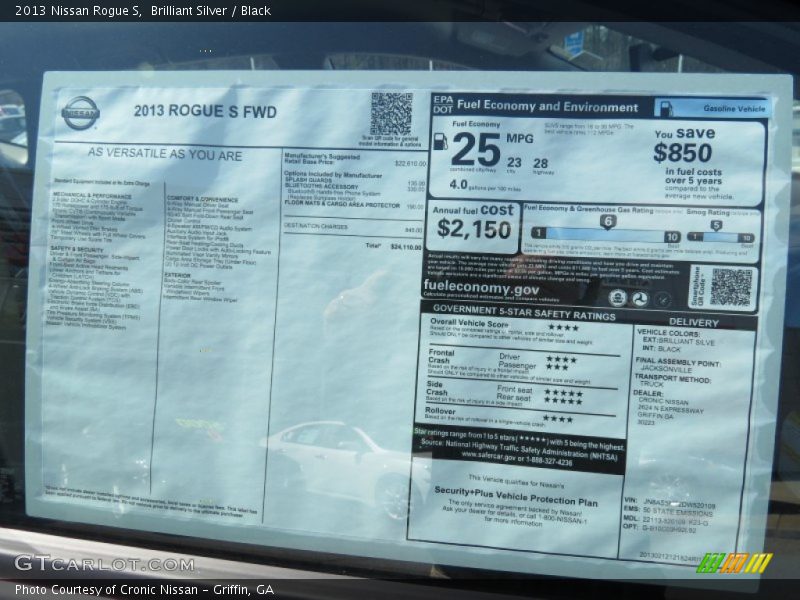Click the Side Crash Front seat stars
The width and height of the screenshot is (800, 600).
tap(563, 393)
